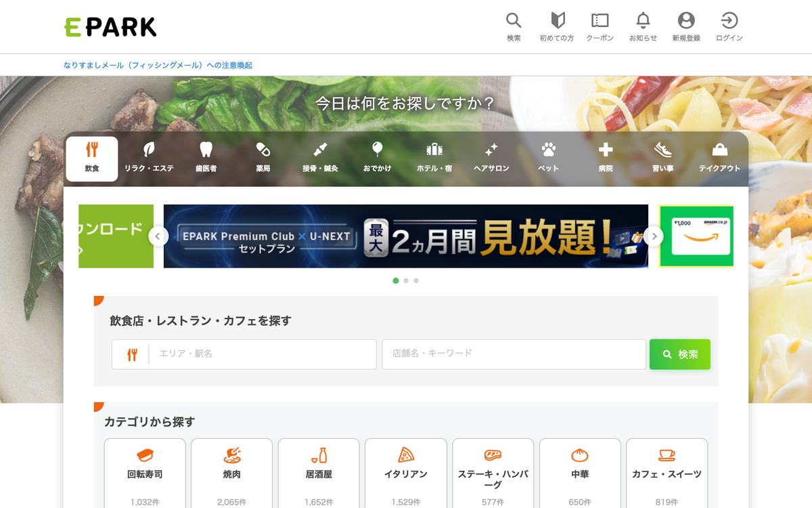Select the おでかけ balloon category tab
This screenshot has height=508, width=812.
(x=377, y=158)
